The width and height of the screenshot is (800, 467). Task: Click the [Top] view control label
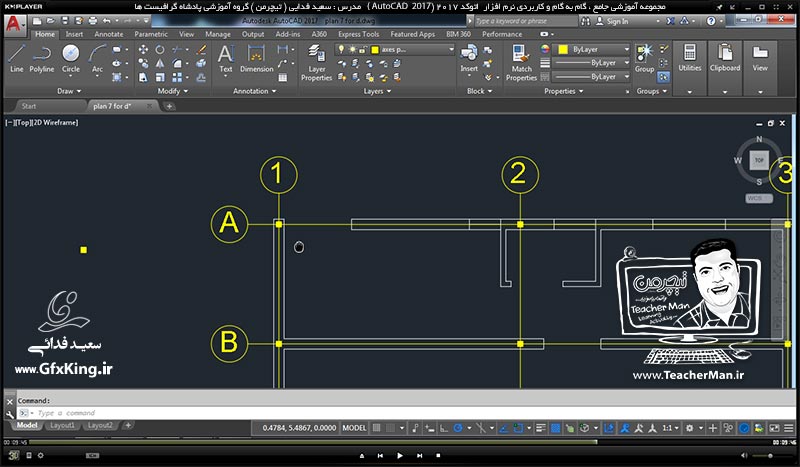coord(23,122)
